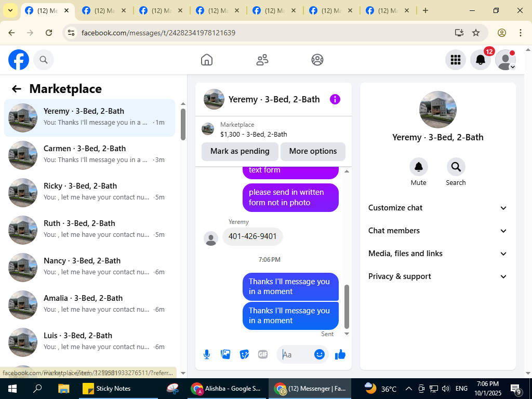This screenshot has width=532, height=399.
Task: View site information icon in address bar
Action: point(71,33)
